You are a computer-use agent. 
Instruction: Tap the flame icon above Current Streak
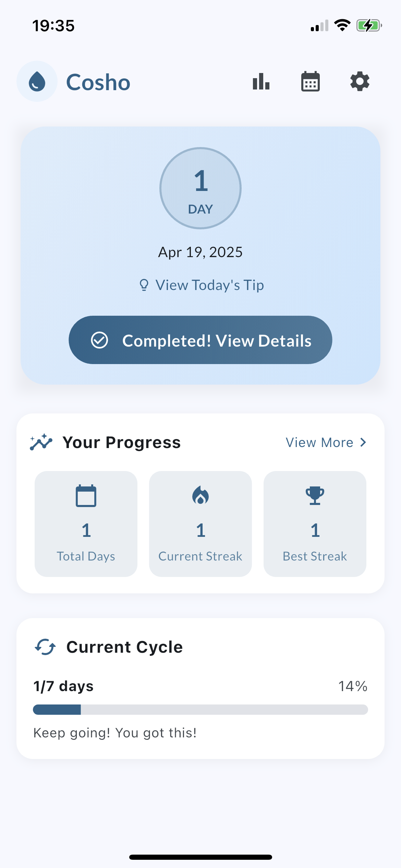tap(200, 495)
